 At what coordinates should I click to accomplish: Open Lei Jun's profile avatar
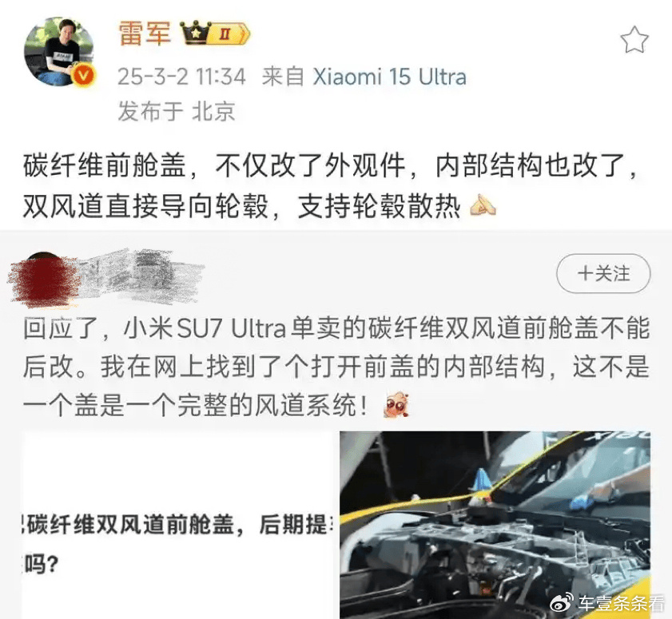click(x=59, y=52)
